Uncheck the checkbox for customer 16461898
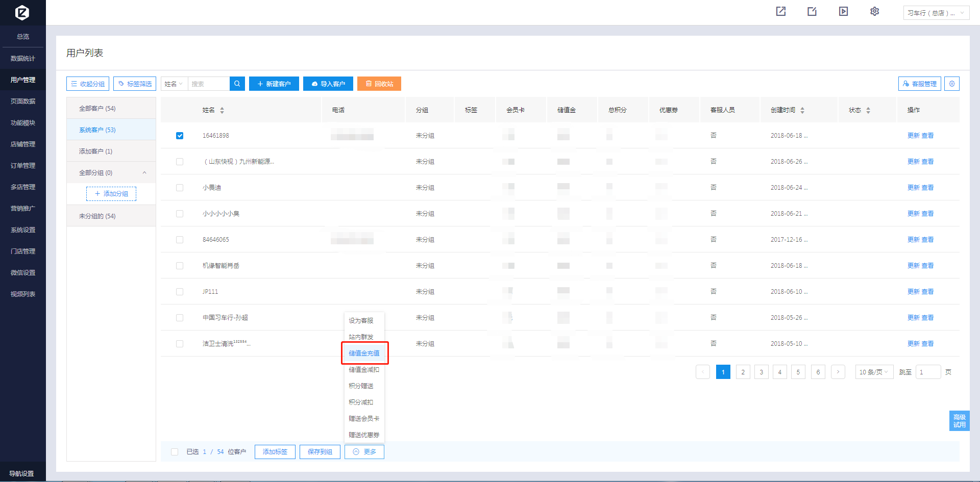980x482 pixels. [180, 136]
